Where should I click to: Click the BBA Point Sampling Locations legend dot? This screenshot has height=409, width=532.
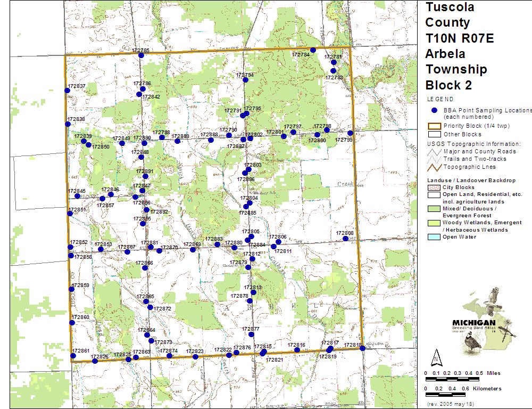[x=434, y=110]
